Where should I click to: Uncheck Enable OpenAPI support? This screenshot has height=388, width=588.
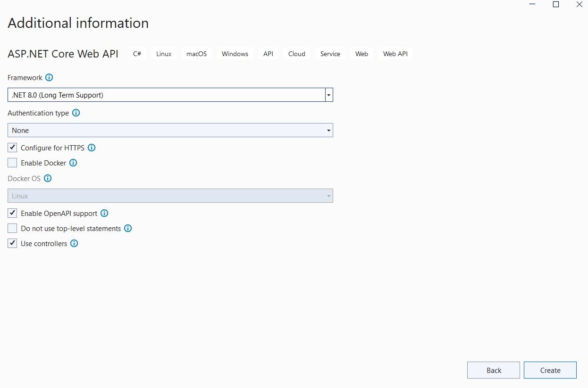click(13, 213)
